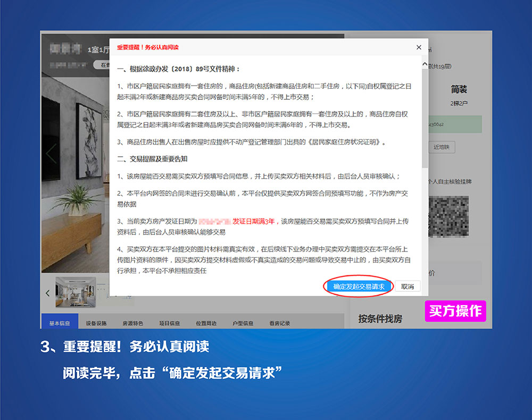The height and width of the screenshot is (420, 532).
Task: Click the red 发证日期满3年 text
Action: tap(254, 221)
